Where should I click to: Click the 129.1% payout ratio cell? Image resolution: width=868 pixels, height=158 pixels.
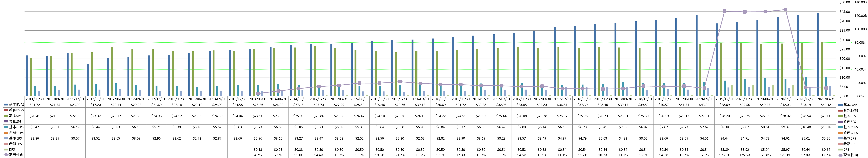coord(785,155)
